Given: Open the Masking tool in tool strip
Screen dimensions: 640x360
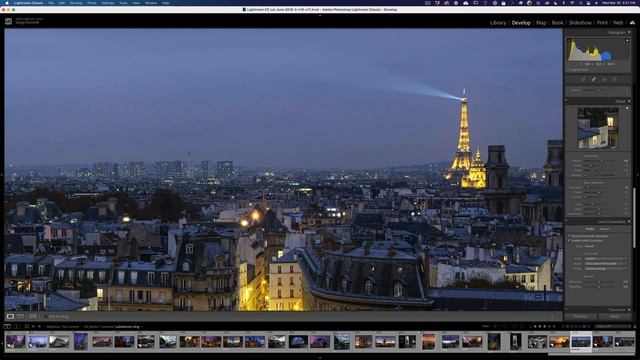Looking at the screenshot, I should (x=614, y=79).
